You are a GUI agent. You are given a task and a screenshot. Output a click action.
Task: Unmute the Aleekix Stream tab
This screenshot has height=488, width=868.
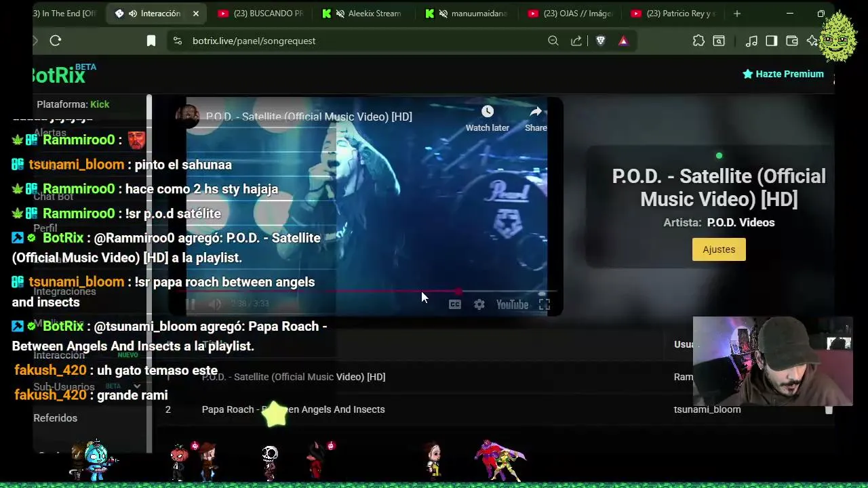click(x=340, y=14)
